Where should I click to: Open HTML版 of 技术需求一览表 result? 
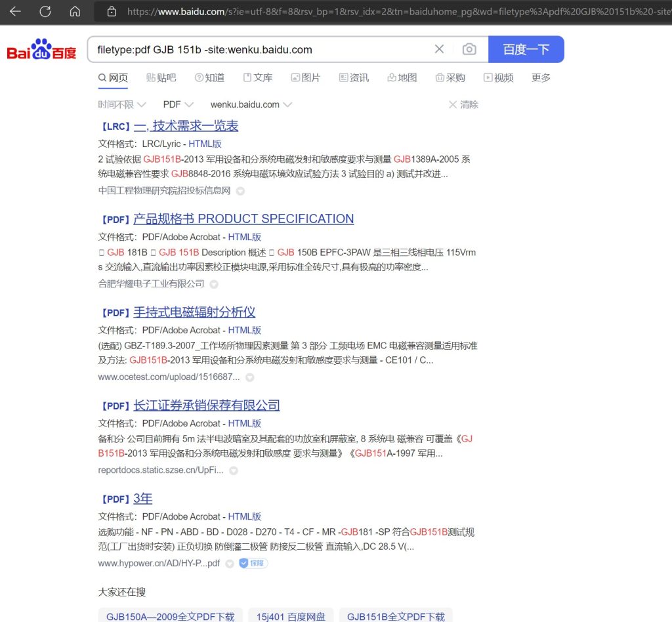click(205, 144)
